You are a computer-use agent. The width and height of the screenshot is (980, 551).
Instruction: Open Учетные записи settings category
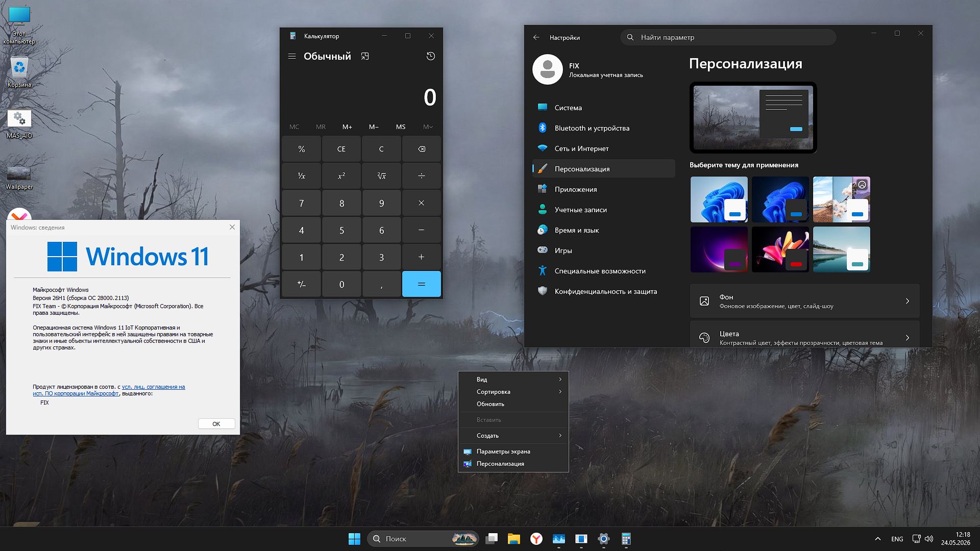(603, 210)
